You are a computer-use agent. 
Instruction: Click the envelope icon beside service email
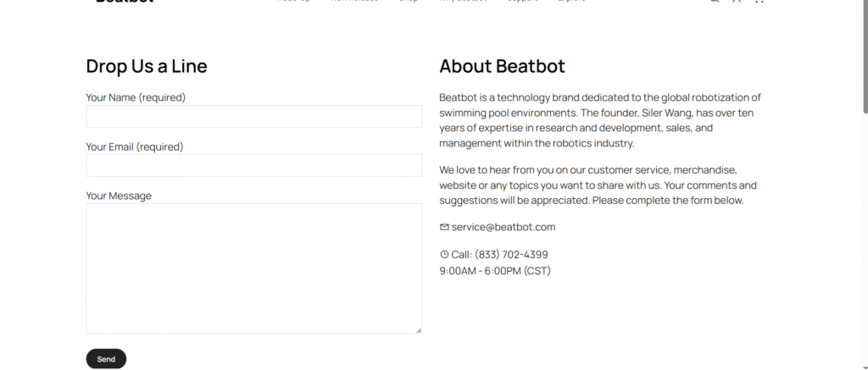click(444, 227)
